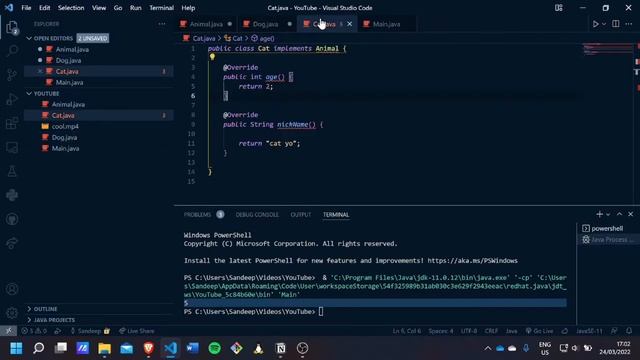Click Go Live in status bar

click(539, 331)
